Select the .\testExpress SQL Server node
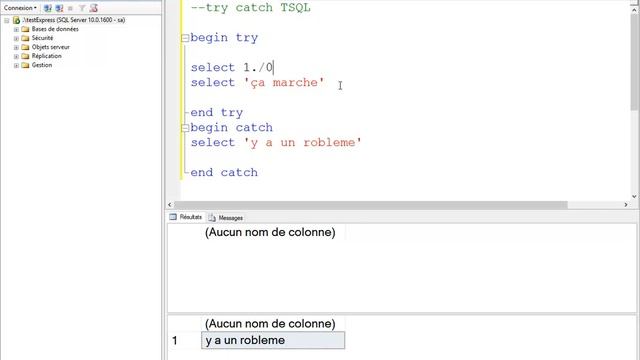Viewport: 640px width, 360px height. [x=73, y=20]
